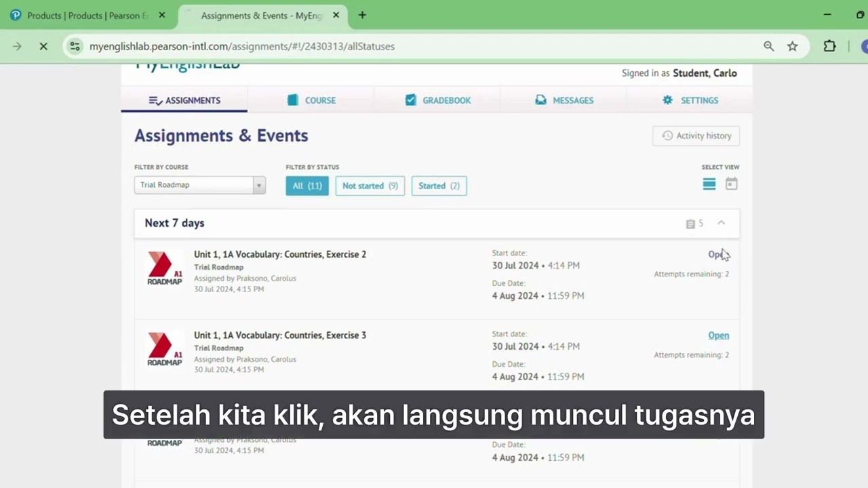
Task: Collapse the Next 7 days section
Action: (722, 223)
